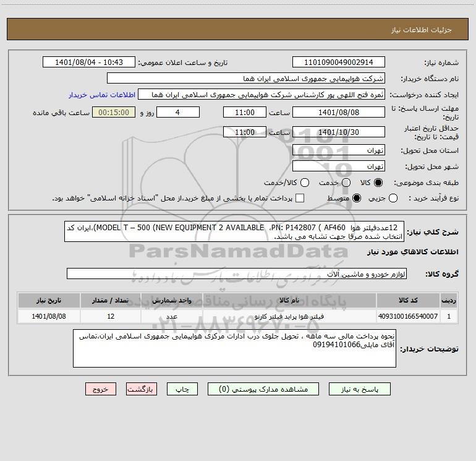This screenshot has width=476, height=461.
Task: Click the remaining time 00:15:00 field
Action: [x=113, y=112]
